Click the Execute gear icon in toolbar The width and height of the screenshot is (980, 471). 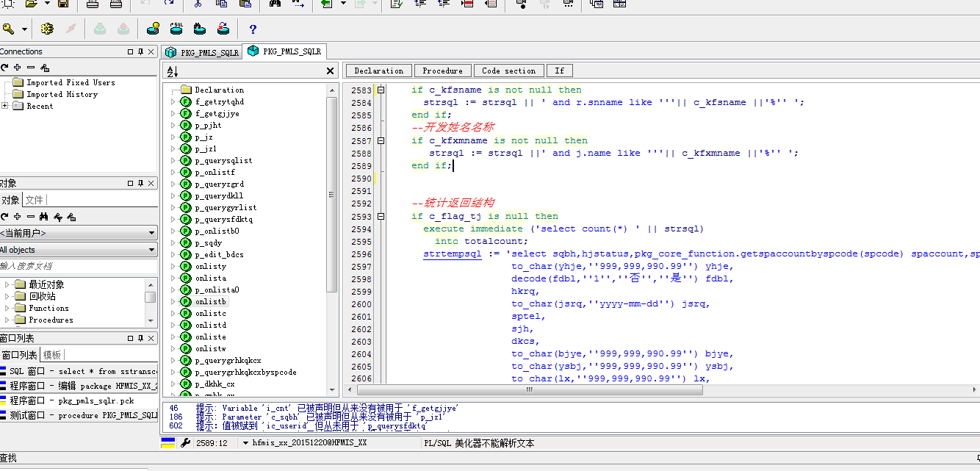coord(47,29)
